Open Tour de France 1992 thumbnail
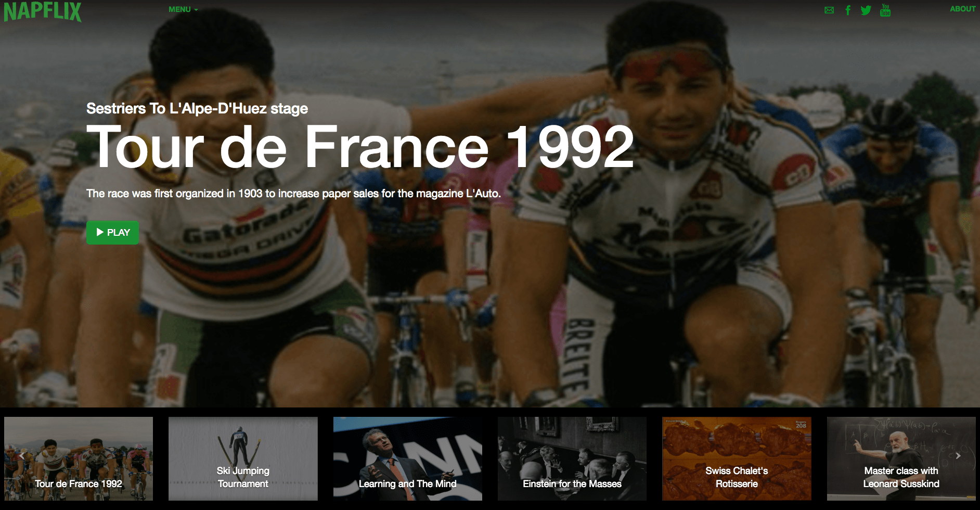This screenshot has width=980, height=510. (79, 458)
